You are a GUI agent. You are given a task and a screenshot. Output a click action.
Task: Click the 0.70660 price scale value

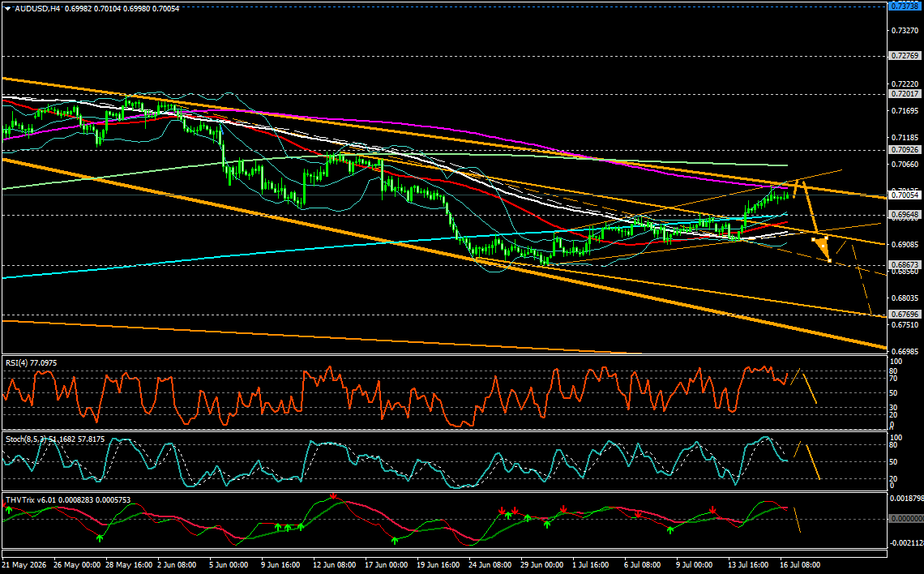(905, 165)
